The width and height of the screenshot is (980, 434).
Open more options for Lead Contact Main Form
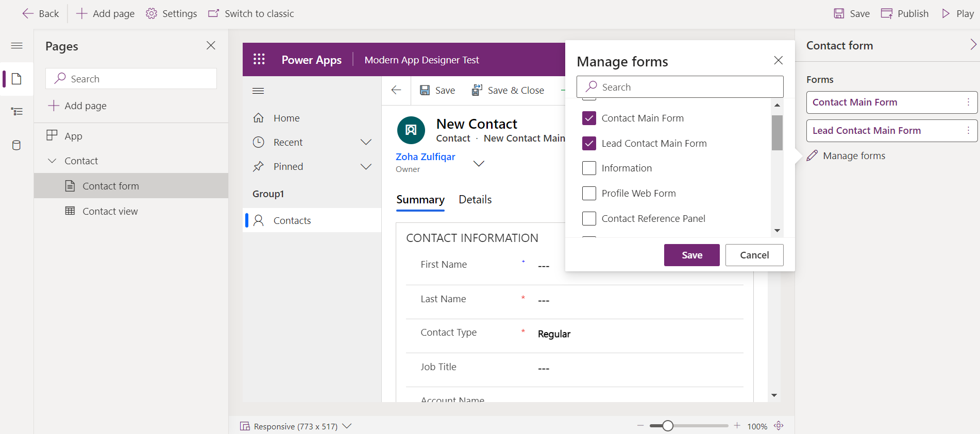click(x=969, y=131)
